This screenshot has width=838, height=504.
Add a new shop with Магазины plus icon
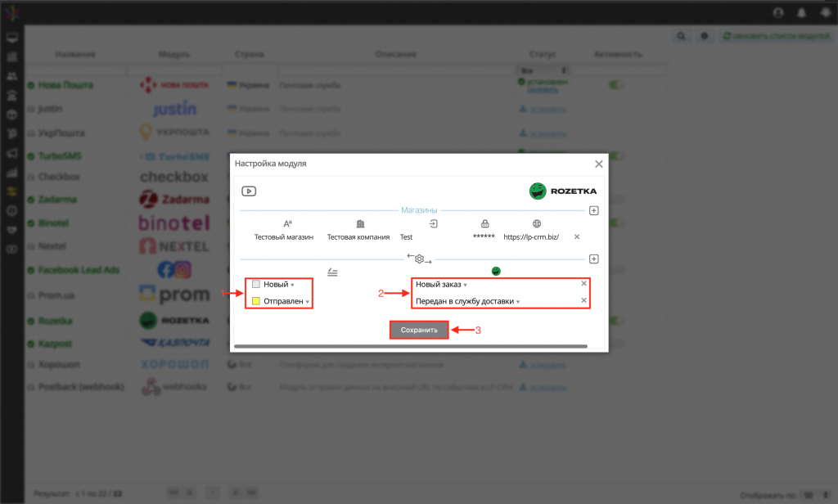pyautogui.click(x=593, y=210)
